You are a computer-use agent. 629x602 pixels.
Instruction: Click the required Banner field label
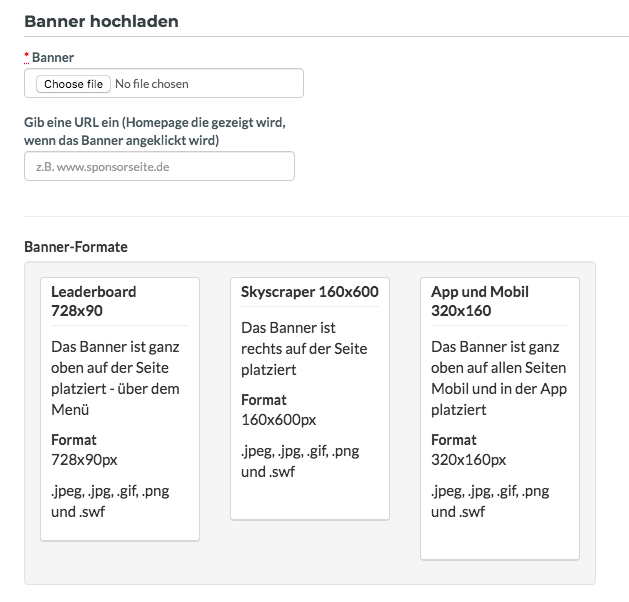(x=53, y=57)
